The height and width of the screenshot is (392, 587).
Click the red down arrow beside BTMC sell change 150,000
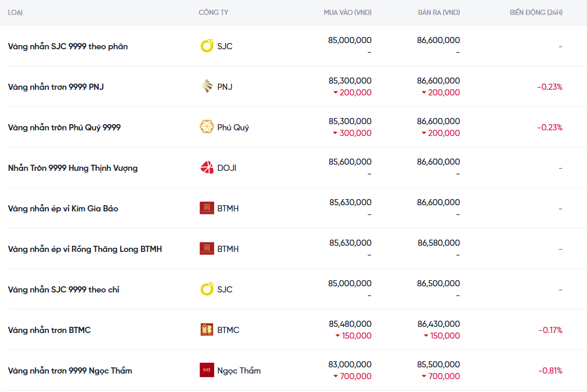426,336
